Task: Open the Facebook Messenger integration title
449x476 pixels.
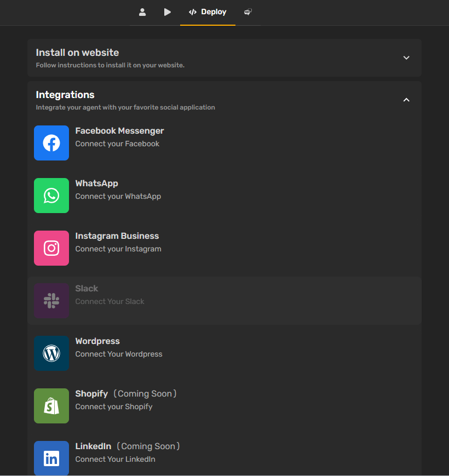Action: tap(119, 131)
